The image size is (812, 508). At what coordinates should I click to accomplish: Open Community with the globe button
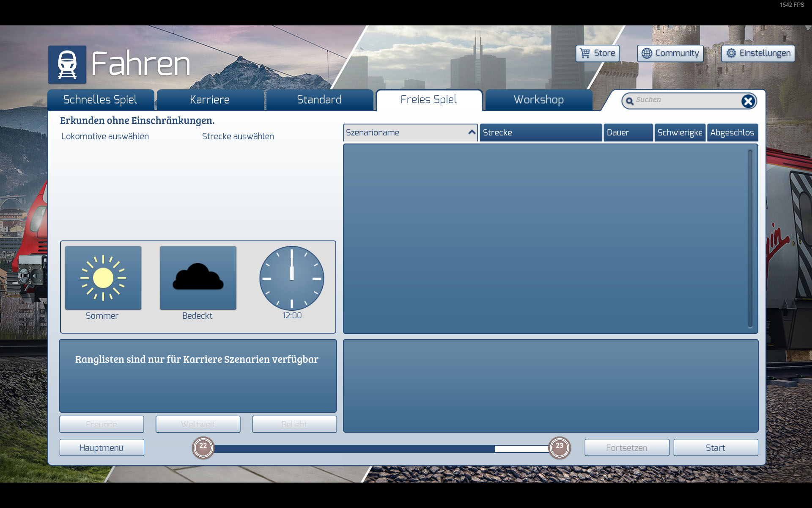click(x=670, y=53)
